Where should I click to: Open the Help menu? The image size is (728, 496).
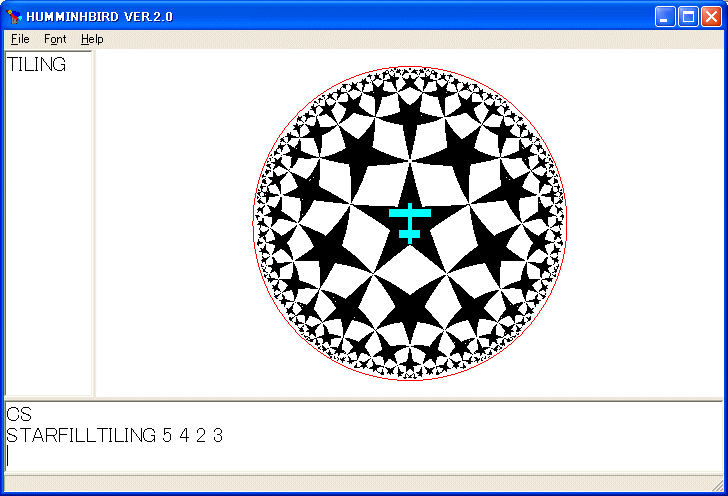(92, 39)
